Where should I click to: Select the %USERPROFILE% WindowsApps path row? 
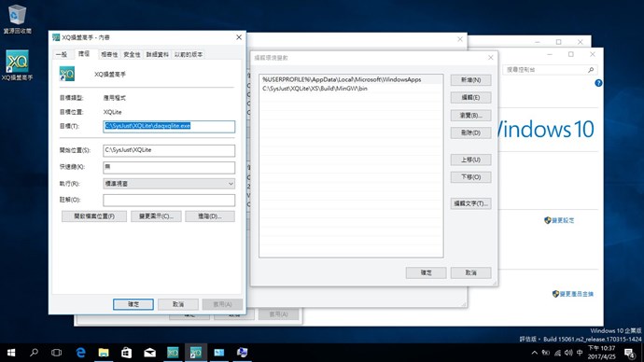pyautogui.click(x=351, y=79)
